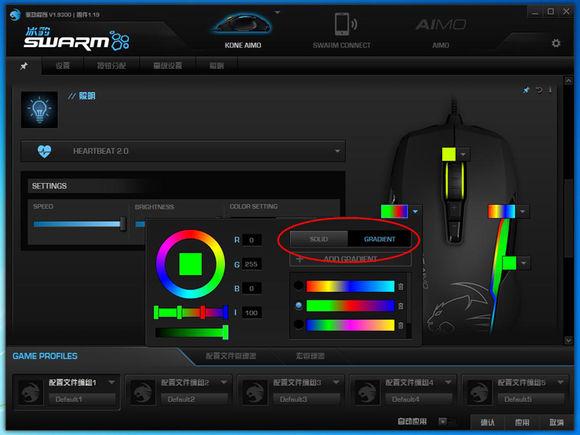Select the orange-yellow-blue gradient radio button
Viewport: 580px width, 435px height.
coord(299,286)
